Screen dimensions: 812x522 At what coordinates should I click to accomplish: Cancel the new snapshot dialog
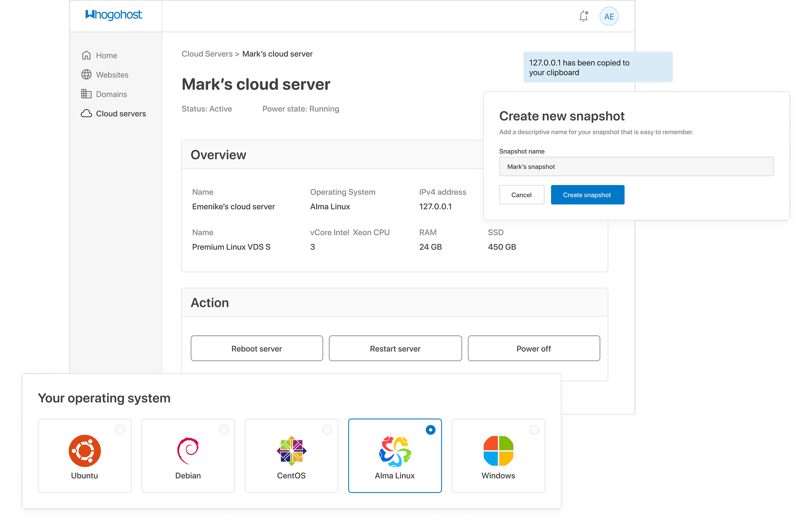tap(521, 195)
